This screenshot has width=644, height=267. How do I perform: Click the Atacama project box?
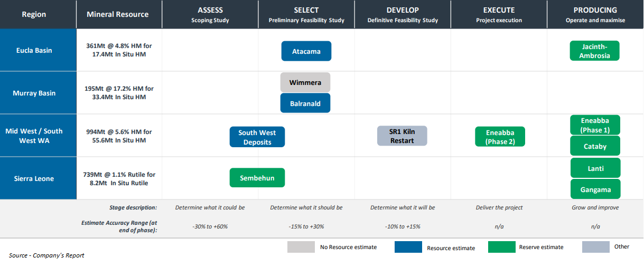[x=306, y=51]
